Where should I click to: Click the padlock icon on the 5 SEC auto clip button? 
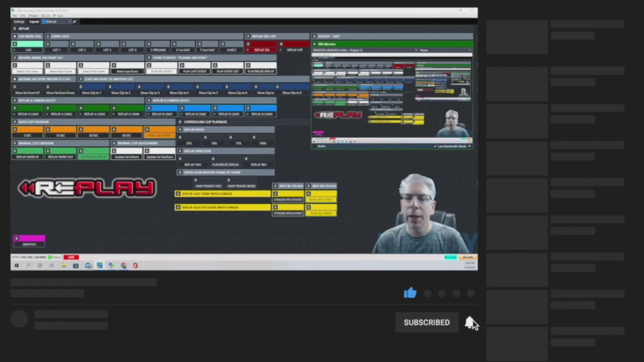tap(14, 129)
